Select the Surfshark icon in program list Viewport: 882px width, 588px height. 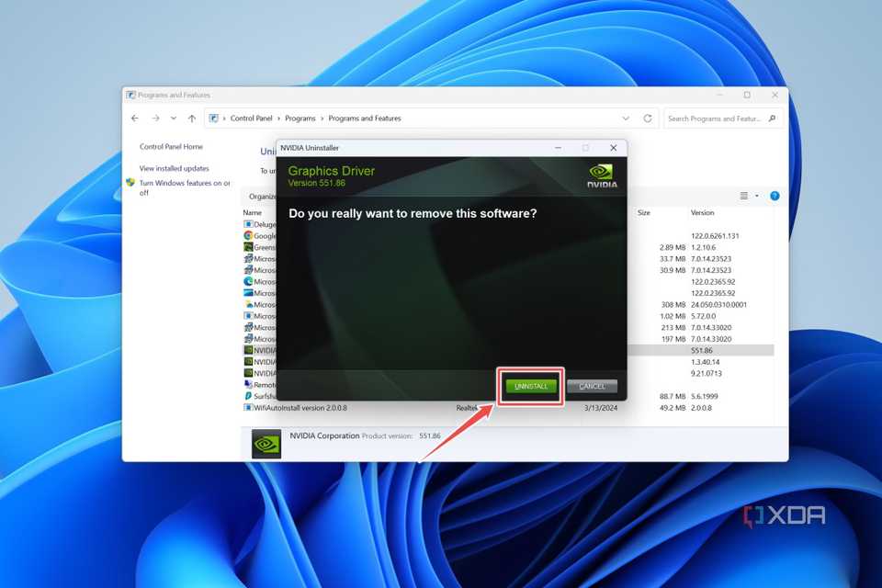247,396
